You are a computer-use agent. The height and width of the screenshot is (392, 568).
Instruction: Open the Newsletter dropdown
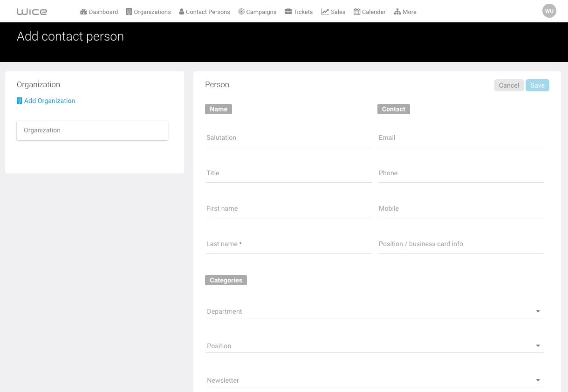point(375,380)
